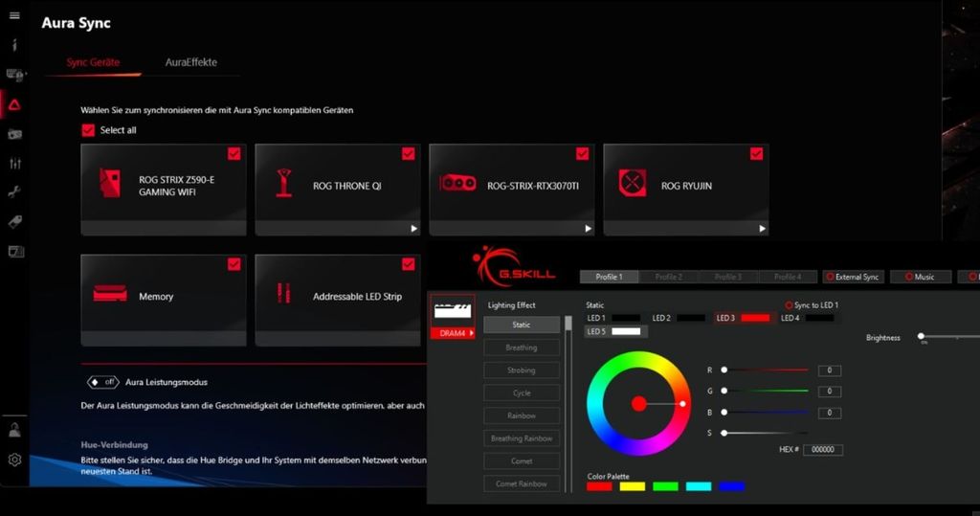980x516 pixels.
Task: Choose the Breathing lighting effect
Action: [x=522, y=348]
